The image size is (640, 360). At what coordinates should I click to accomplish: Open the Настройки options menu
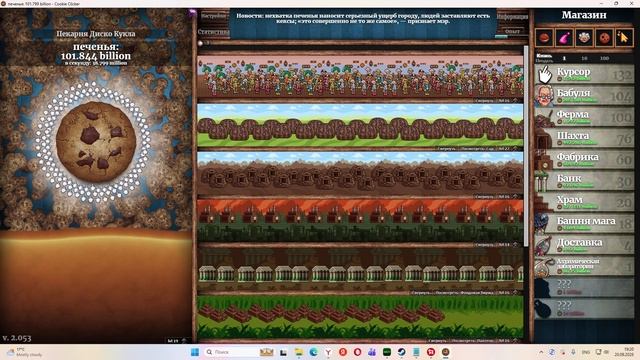coord(213,16)
